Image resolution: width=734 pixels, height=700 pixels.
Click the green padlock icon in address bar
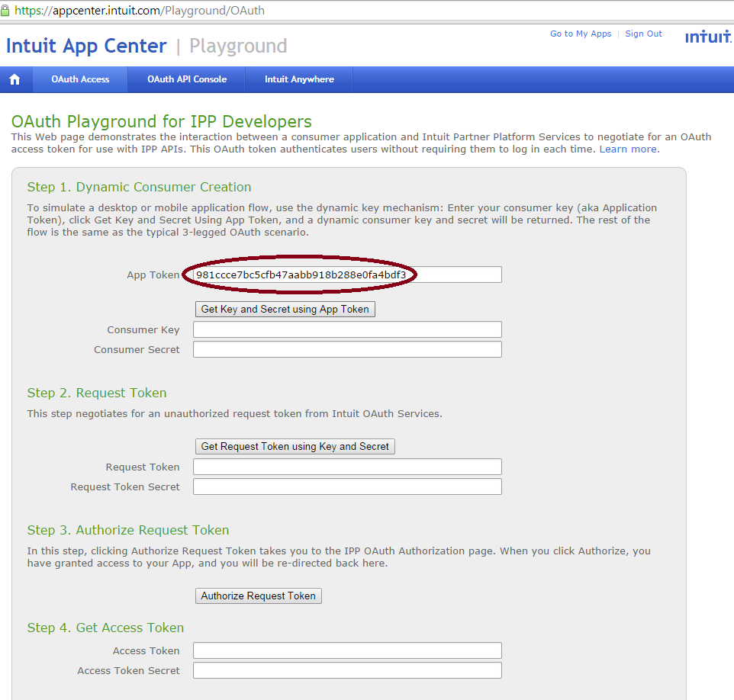click(x=5, y=11)
